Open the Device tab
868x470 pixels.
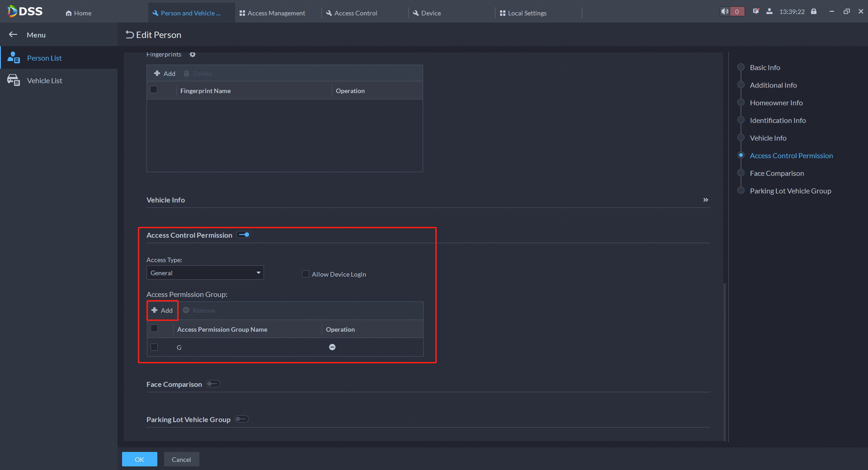[x=427, y=13]
